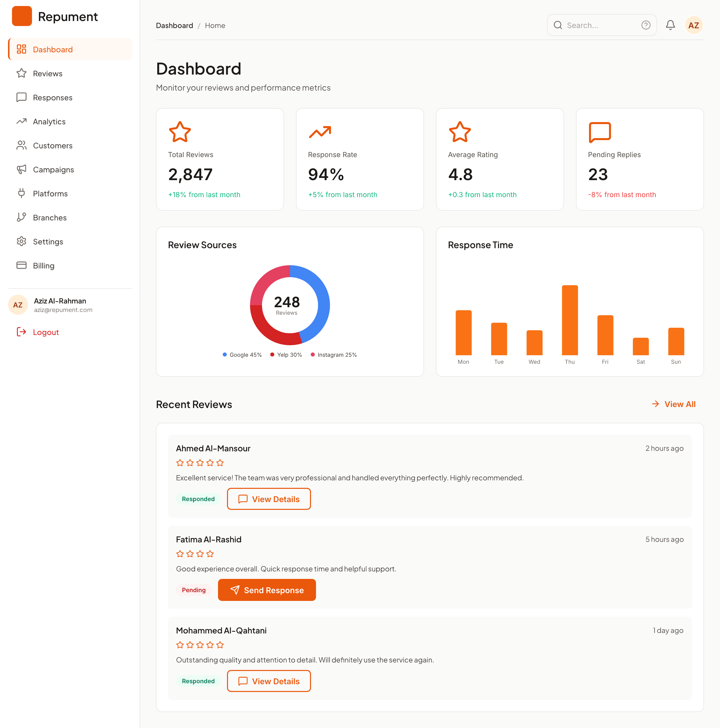Click the Branches git-branch icon
This screenshot has height=728, width=720.
pos(21,217)
